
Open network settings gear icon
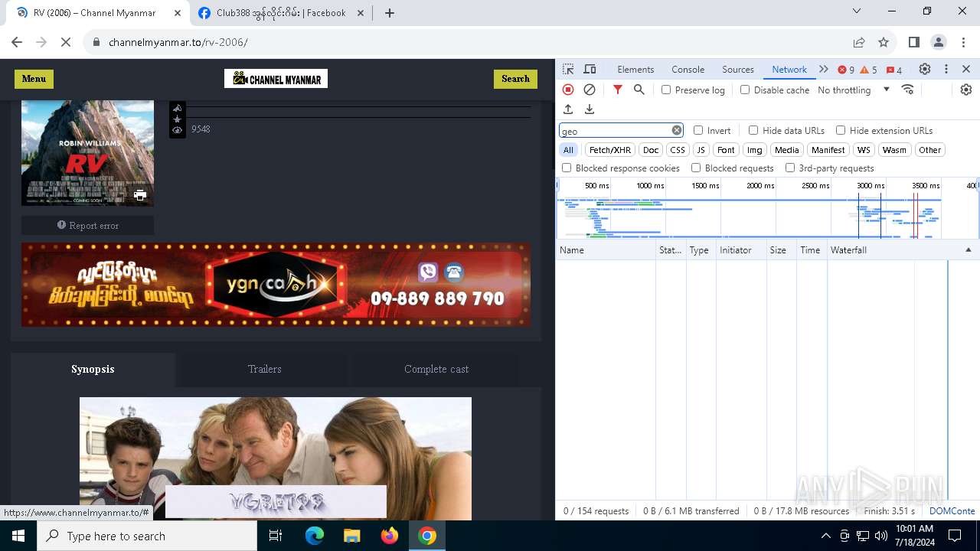pos(966,90)
